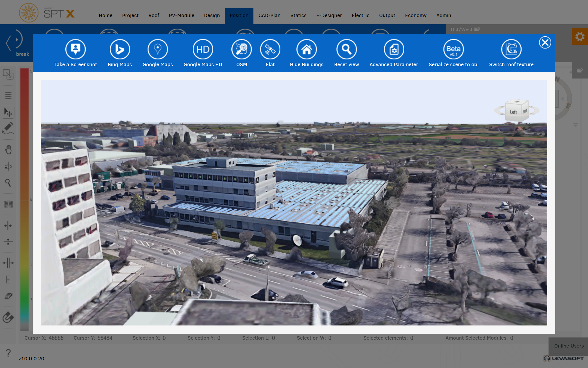Click the Left face of view cube

(x=513, y=112)
